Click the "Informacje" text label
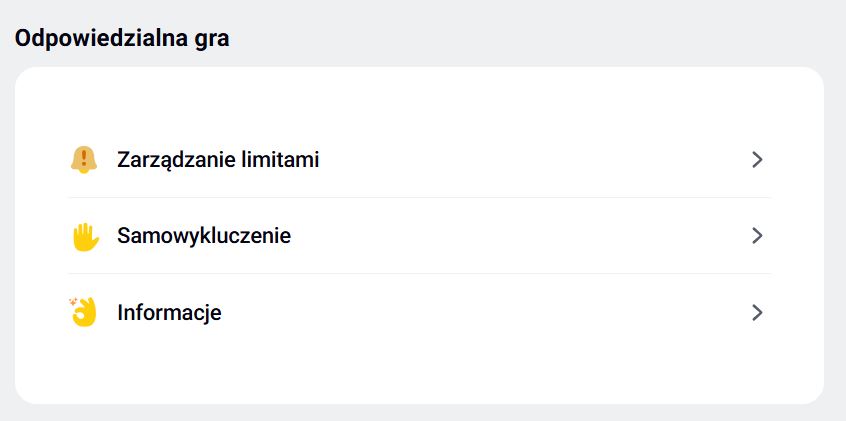This screenshot has height=421, width=846. coord(169,312)
